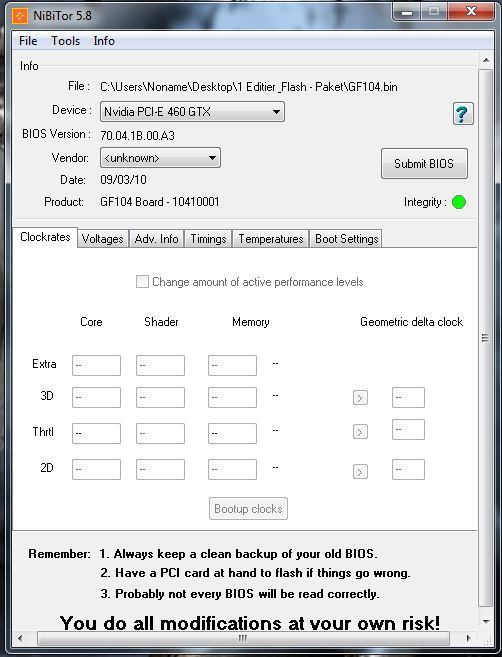
Task: Click the 3D Core clock field
Action: 96,397
